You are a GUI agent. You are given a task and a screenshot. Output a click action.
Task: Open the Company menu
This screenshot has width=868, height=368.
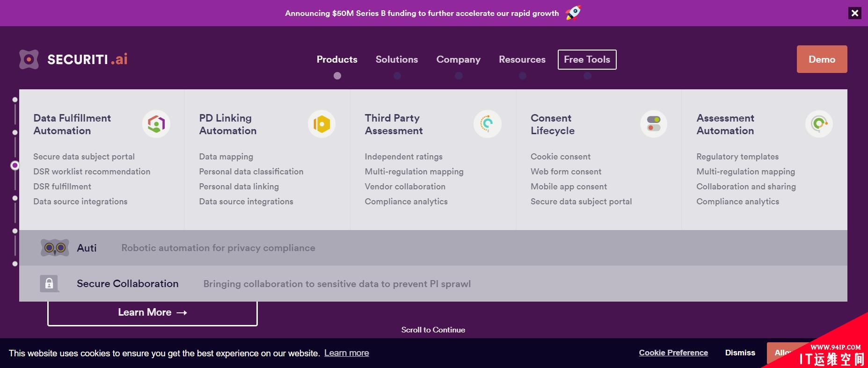click(459, 59)
